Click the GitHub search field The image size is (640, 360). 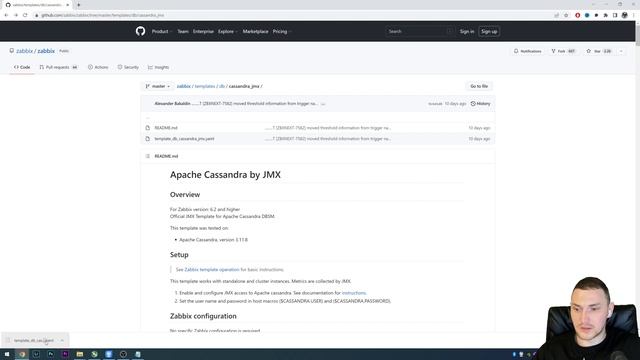pos(420,31)
